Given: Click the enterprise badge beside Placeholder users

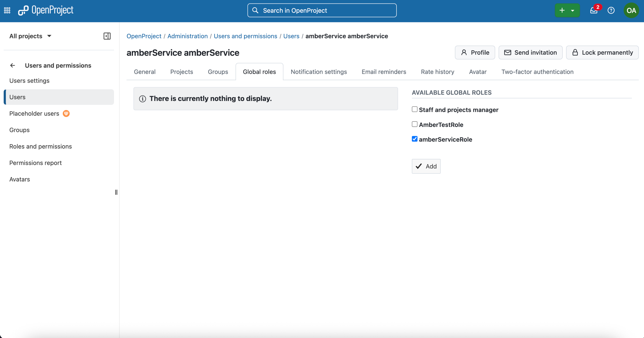Looking at the screenshot, I should coord(66,114).
